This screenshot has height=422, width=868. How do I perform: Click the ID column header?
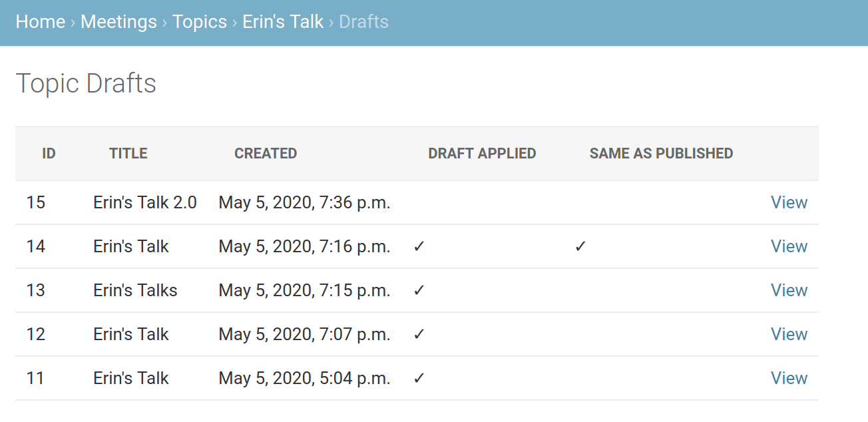click(x=49, y=153)
